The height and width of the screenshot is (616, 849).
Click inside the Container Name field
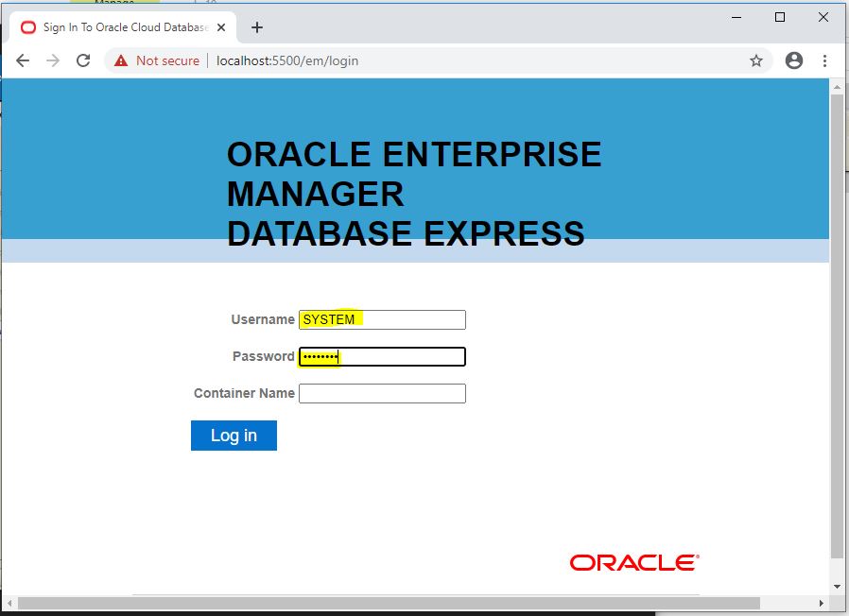[x=382, y=393]
